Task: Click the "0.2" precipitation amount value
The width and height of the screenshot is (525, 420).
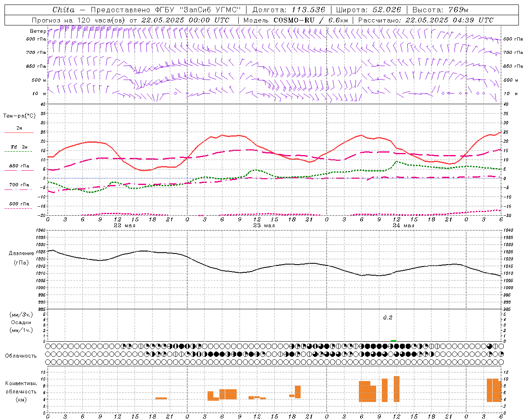Action: pyautogui.click(x=388, y=318)
